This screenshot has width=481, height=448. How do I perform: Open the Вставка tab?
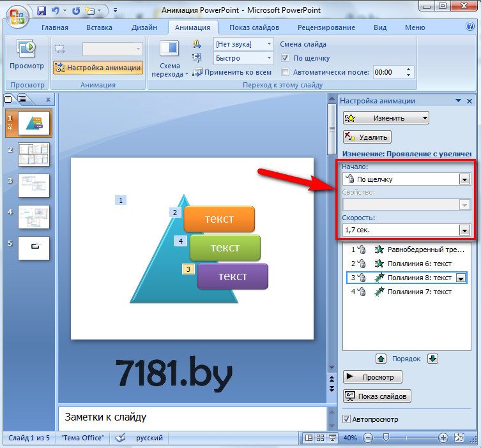(99, 27)
